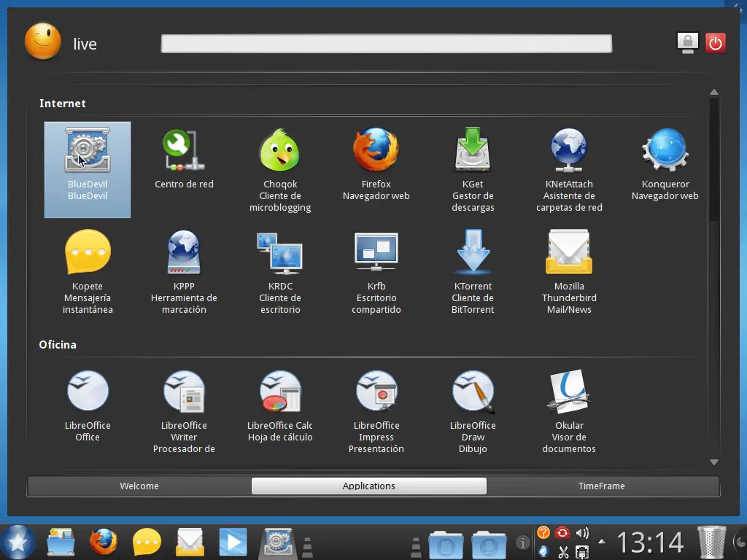Launch LibreOffice Calc Hoja de cálculo
The width and height of the screenshot is (747, 560).
click(280, 405)
